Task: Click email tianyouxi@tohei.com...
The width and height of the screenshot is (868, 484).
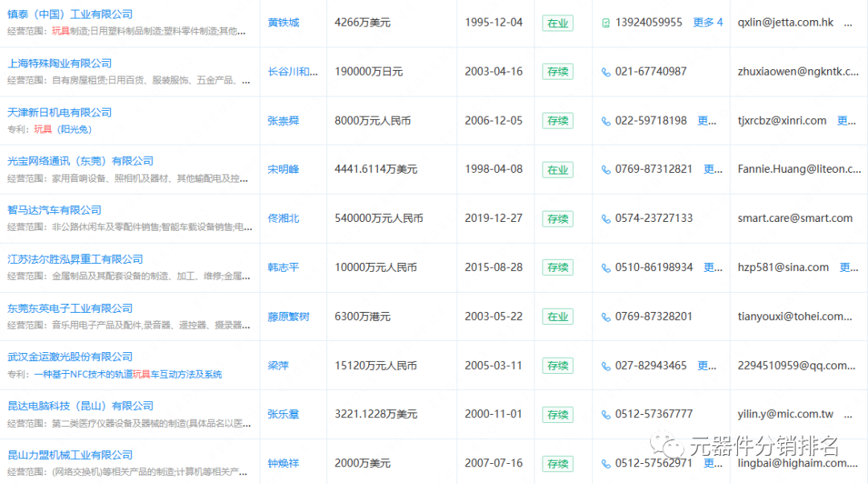Action: [795, 317]
